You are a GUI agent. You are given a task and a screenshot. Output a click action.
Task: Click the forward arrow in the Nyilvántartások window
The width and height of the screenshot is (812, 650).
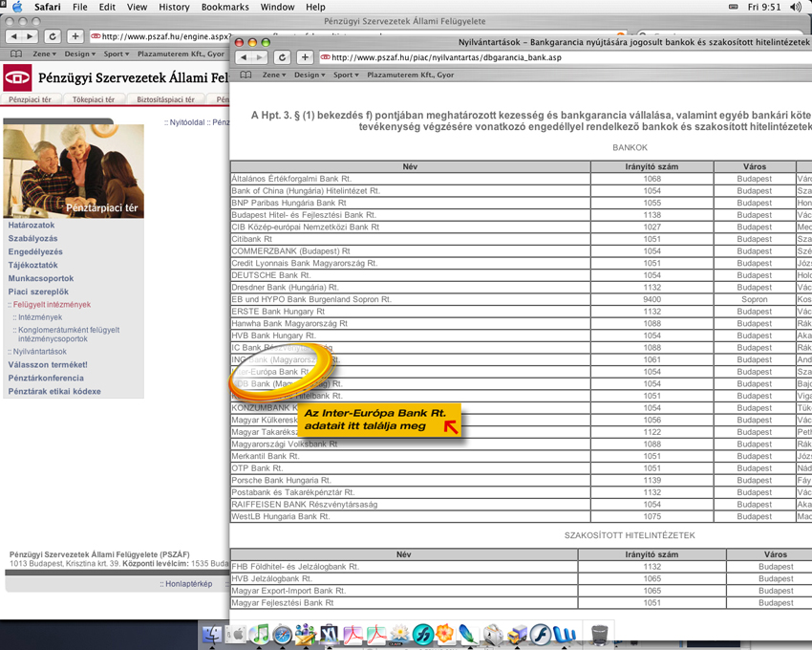tap(261, 57)
